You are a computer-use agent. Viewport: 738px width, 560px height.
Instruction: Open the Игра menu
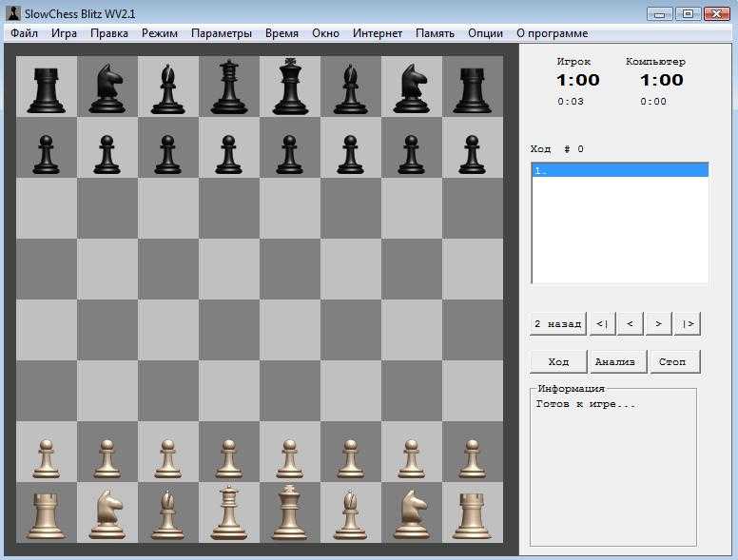[x=64, y=33]
